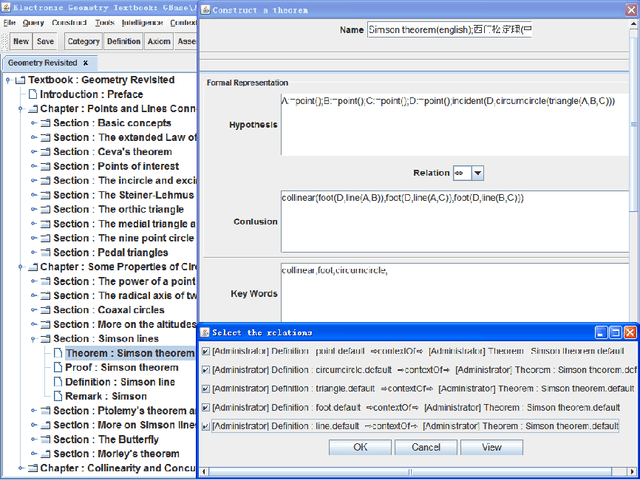Click the Chapter Points and Lines icon
The image size is (640, 480).
tap(33, 109)
